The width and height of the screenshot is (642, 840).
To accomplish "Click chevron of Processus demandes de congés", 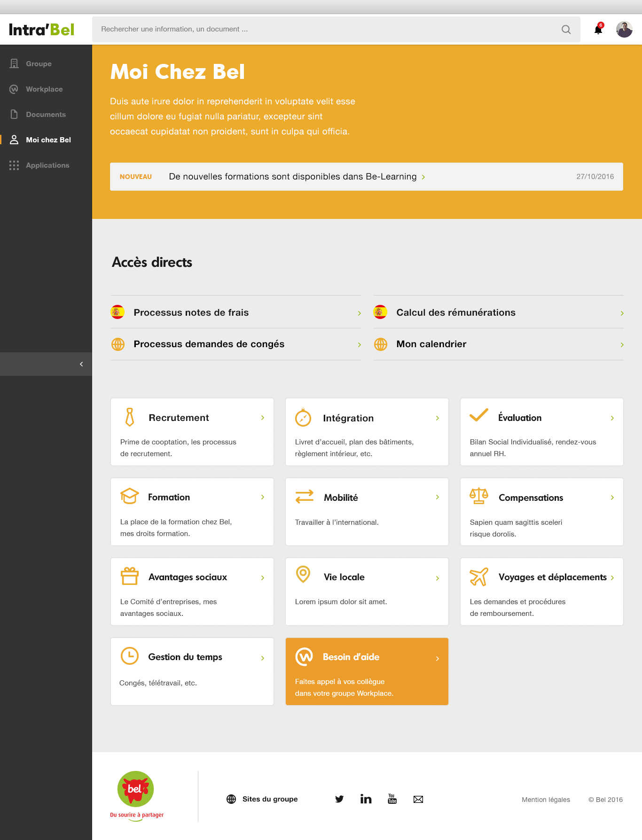I will pyautogui.click(x=360, y=345).
